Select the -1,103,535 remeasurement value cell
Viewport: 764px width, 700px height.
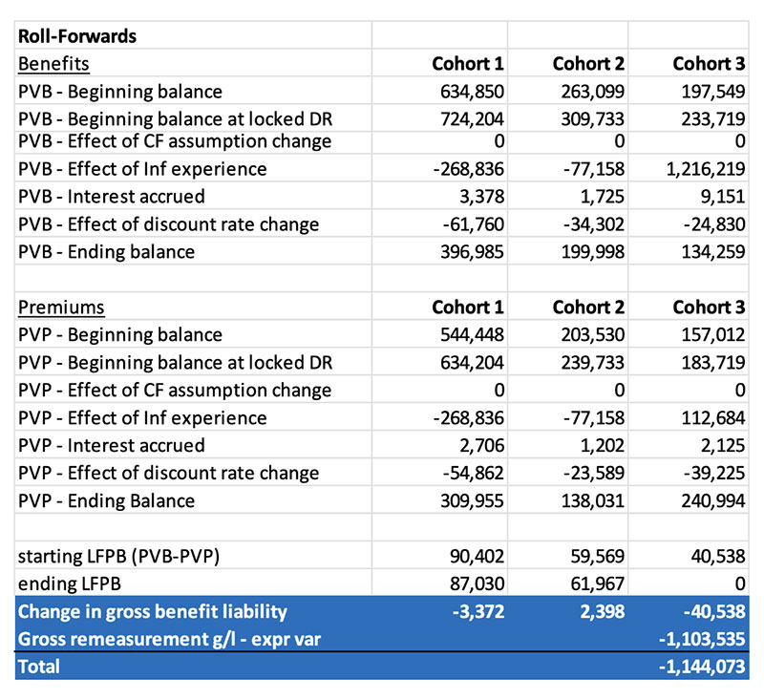(702, 639)
